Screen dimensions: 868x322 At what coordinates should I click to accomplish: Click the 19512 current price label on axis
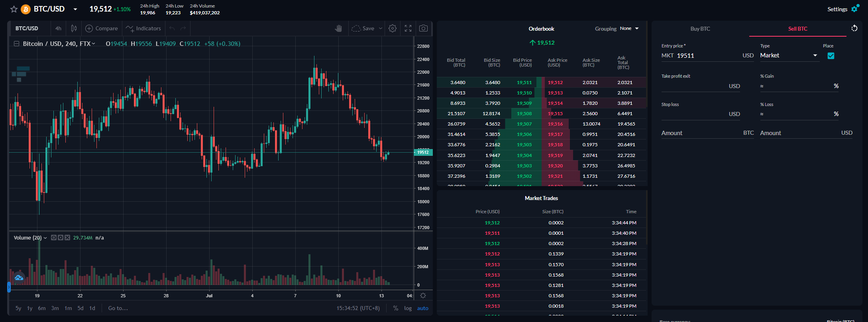pos(423,152)
